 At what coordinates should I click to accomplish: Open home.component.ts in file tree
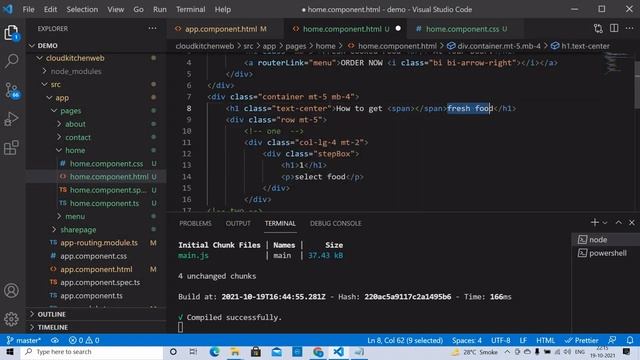pos(96,203)
